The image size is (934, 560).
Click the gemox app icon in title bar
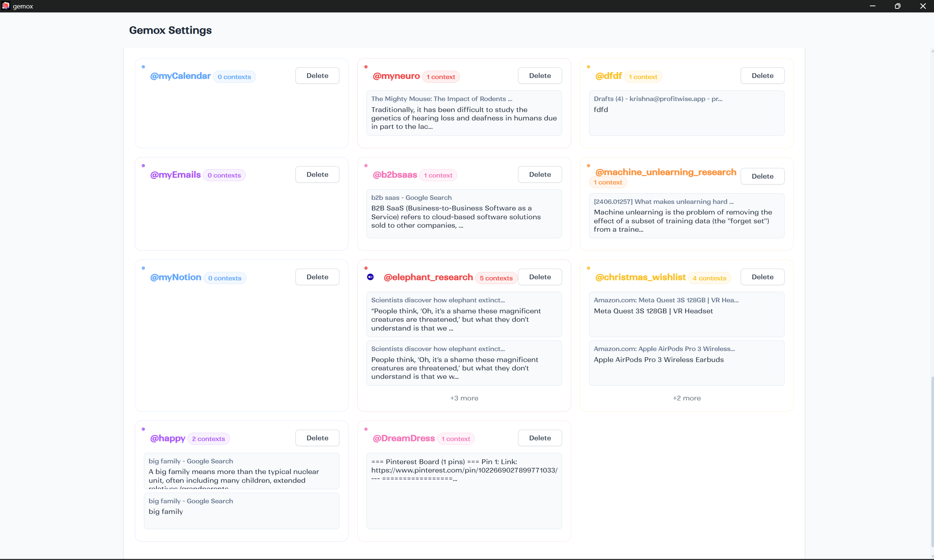click(5, 5)
